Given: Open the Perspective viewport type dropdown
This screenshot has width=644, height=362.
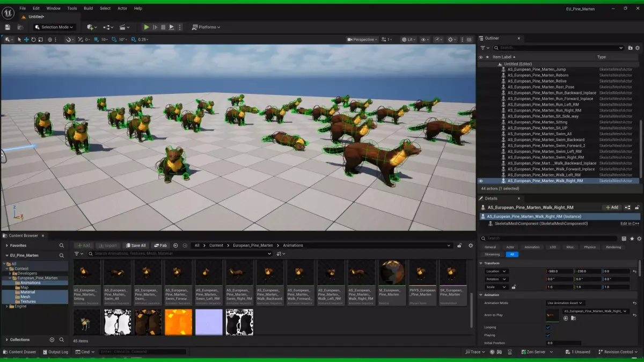Looking at the screenshot, I should tap(362, 40).
